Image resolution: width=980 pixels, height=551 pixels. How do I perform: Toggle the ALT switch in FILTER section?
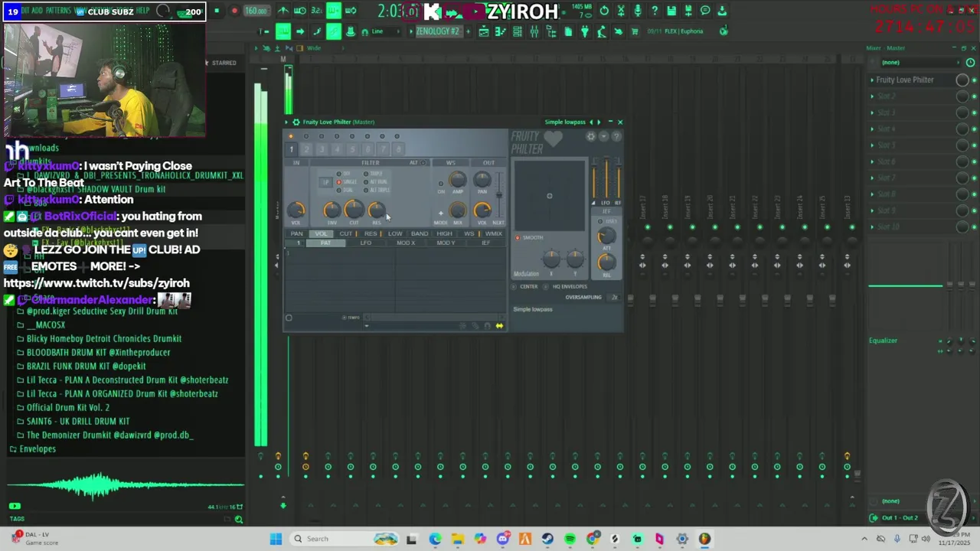point(423,162)
